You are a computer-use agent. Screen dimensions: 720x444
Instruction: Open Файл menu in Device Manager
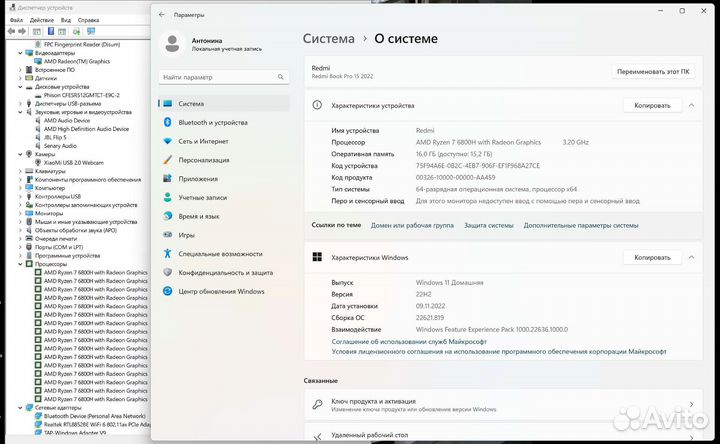pyautogui.click(x=17, y=20)
